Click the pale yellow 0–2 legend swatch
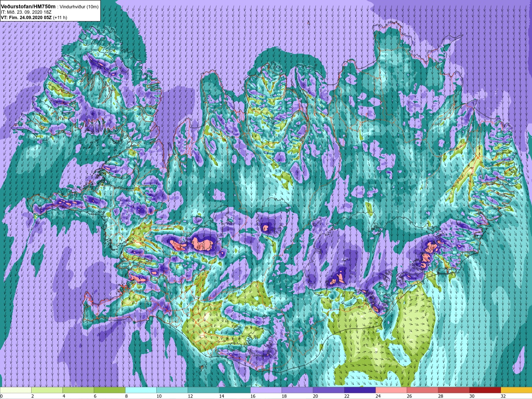The width and height of the screenshot is (532, 399). [16, 390]
